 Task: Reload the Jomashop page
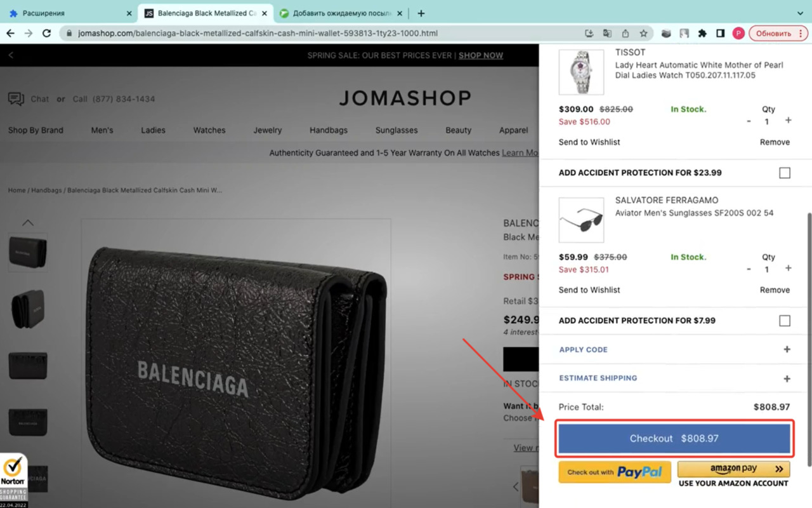coord(46,33)
